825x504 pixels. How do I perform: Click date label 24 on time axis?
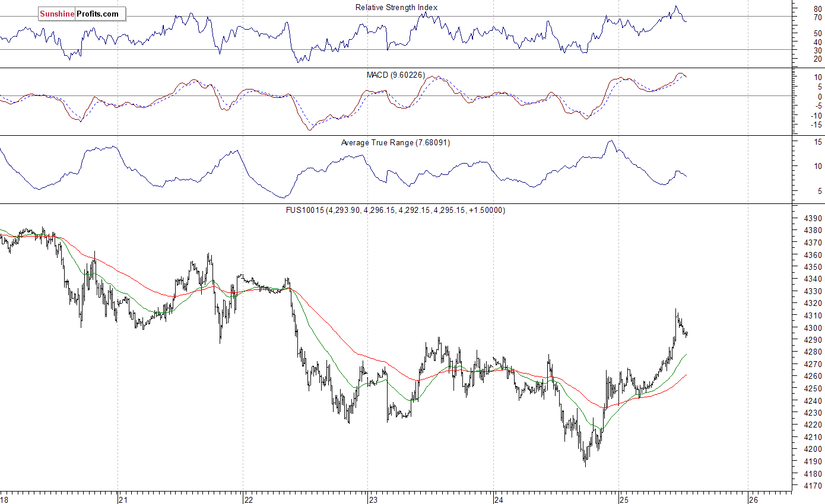click(x=499, y=500)
